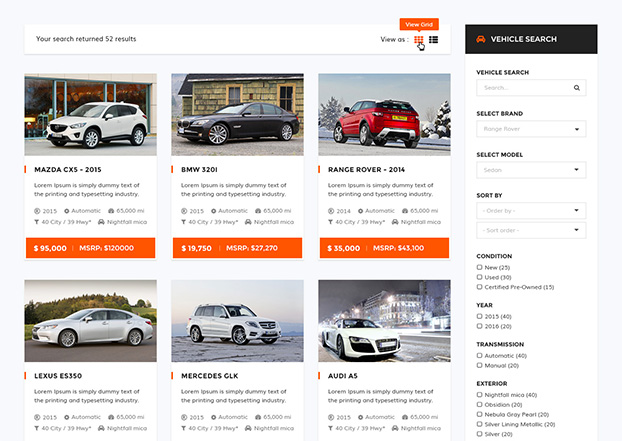Click the fuel economy icon on Mazda CX5 card
Screen dimensions: 622x441
click(36, 222)
